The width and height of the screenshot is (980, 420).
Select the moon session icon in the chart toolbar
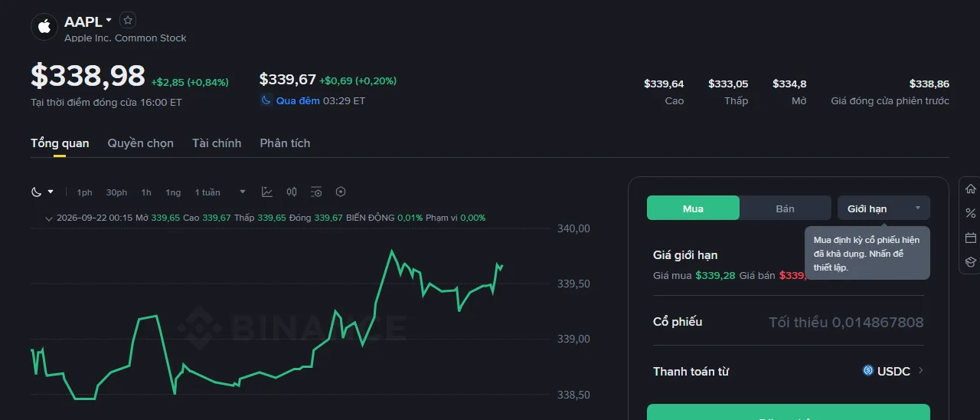(36, 192)
